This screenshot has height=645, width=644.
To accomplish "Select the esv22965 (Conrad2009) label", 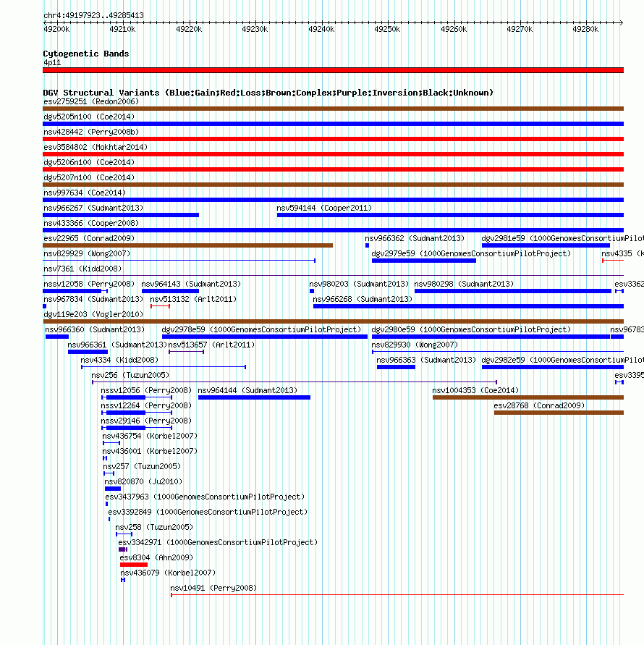I will tap(89, 238).
